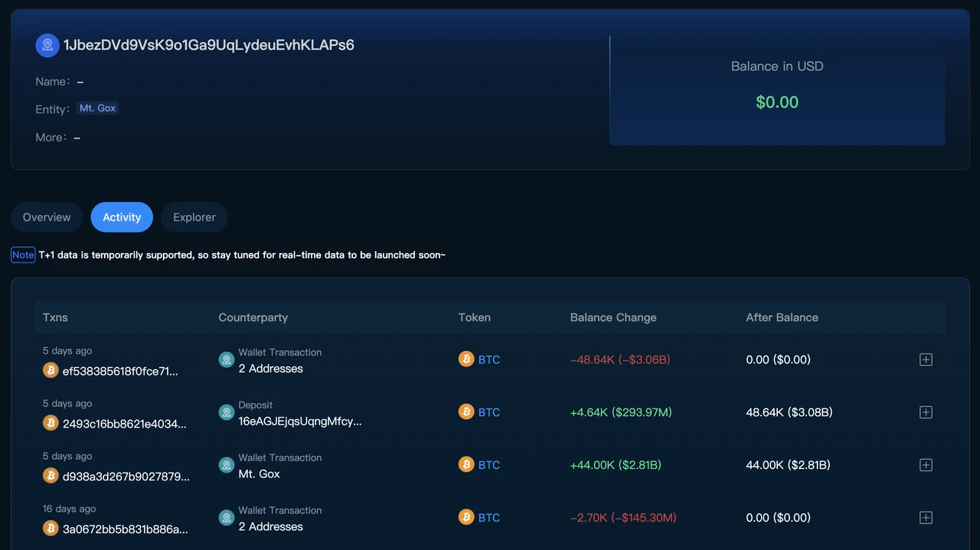The width and height of the screenshot is (980, 550).
Task: Click the address location icon beside 1JbezDVd9 address
Action: (47, 45)
